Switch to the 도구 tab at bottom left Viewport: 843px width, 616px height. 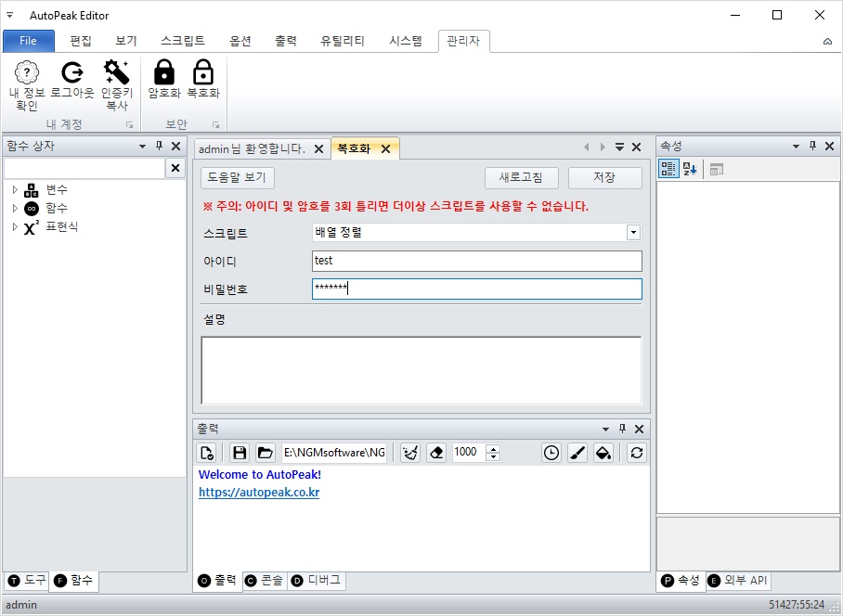(x=28, y=580)
